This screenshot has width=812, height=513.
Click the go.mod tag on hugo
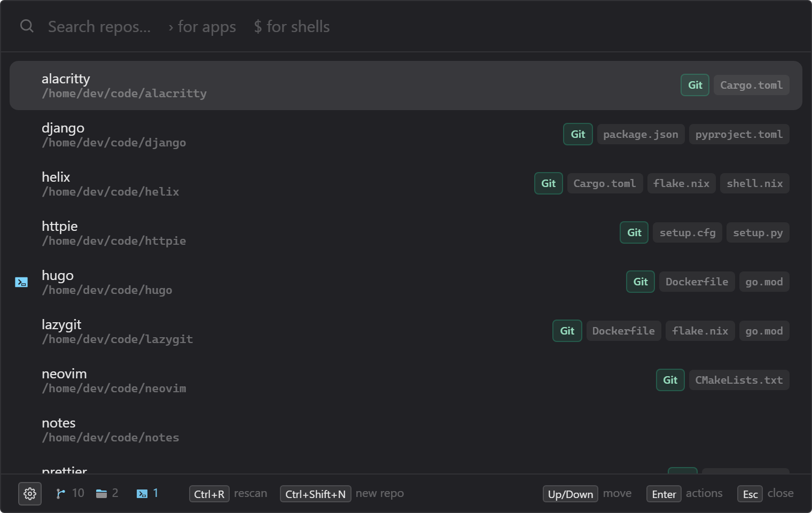(x=764, y=282)
